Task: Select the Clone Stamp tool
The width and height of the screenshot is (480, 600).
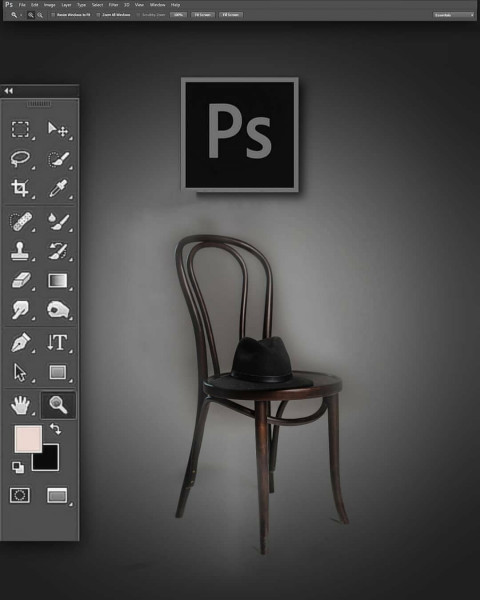Action: (x=20, y=251)
